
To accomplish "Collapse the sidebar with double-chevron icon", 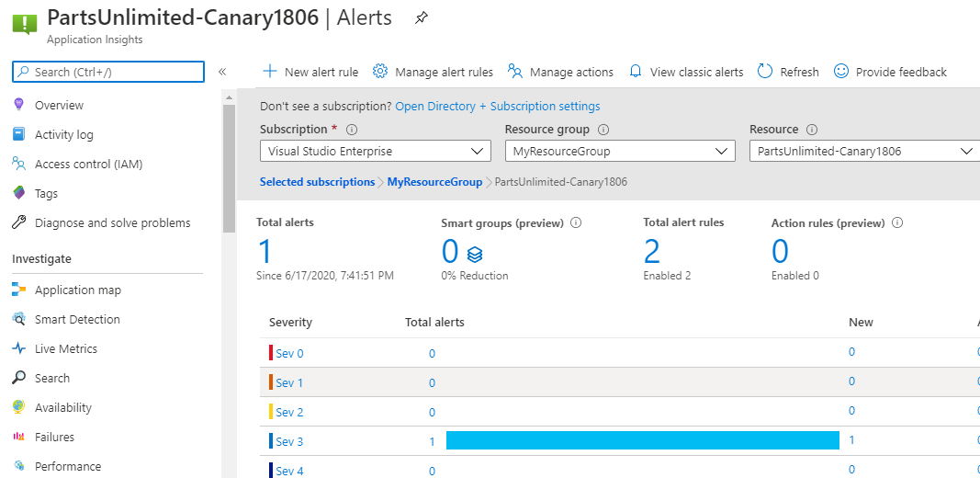I will 222,72.
